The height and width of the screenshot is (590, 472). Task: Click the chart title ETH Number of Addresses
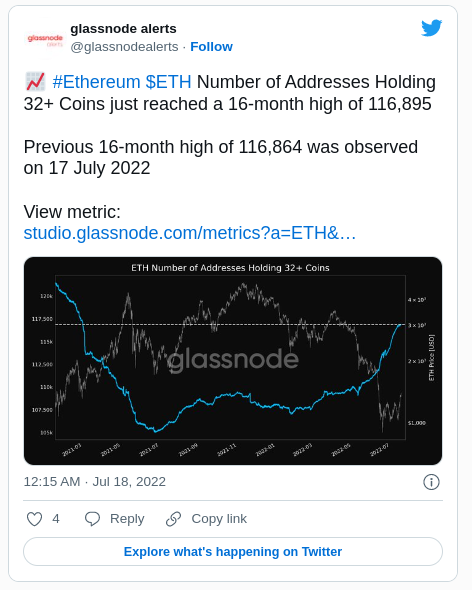pyautogui.click(x=230, y=268)
